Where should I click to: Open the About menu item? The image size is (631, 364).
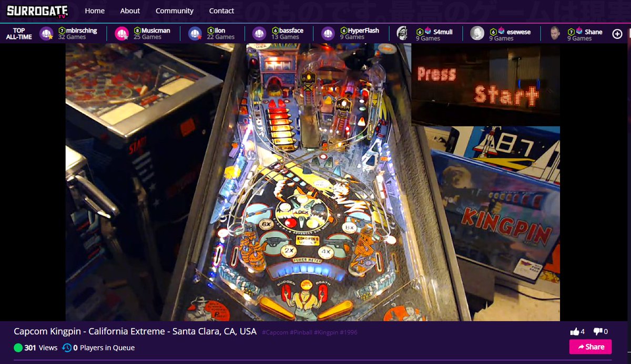(x=130, y=11)
